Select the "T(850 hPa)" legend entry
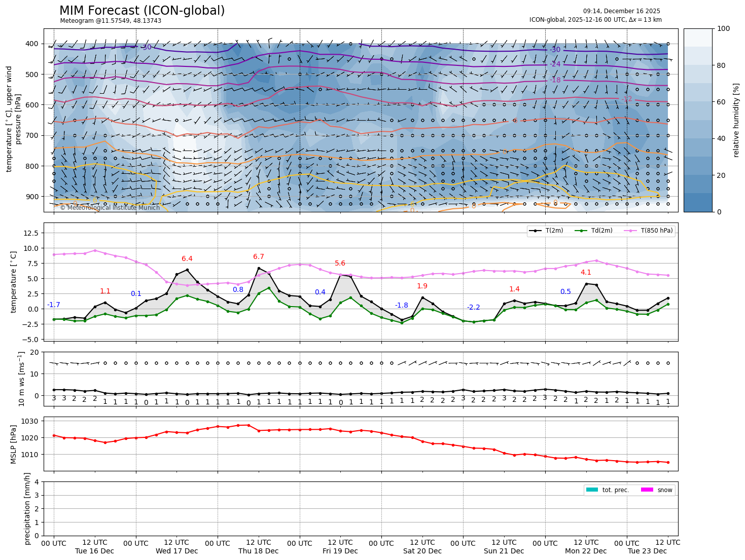 coord(648,231)
